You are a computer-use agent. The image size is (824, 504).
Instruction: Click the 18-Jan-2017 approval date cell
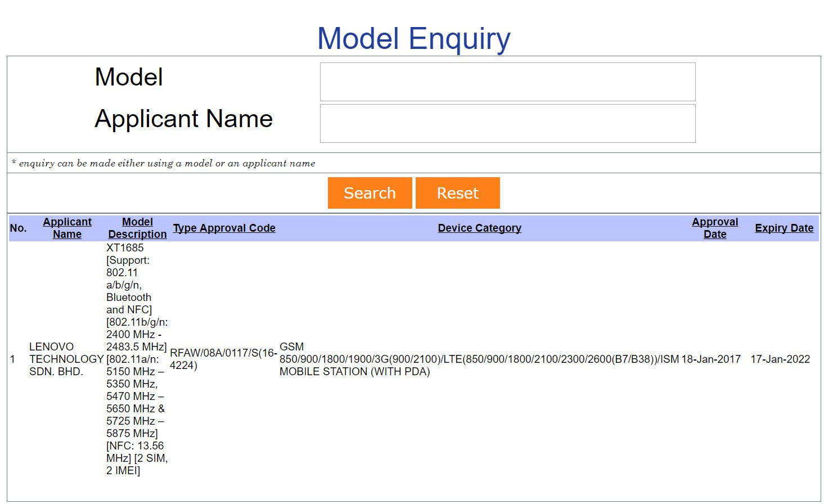tap(710, 359)
